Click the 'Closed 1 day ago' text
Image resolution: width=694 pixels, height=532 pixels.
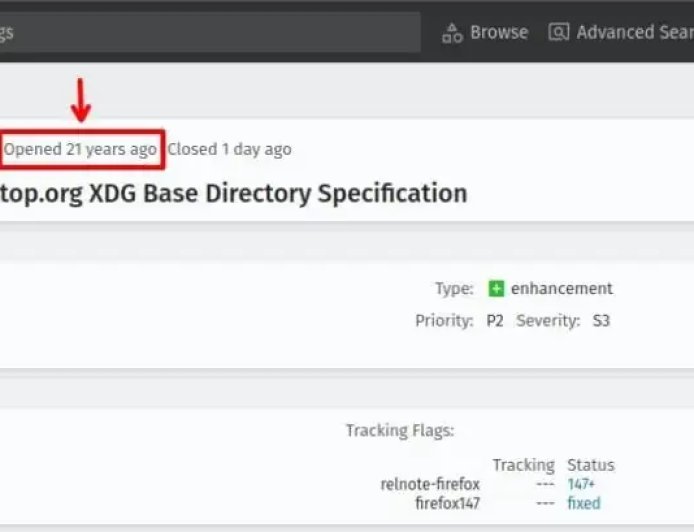click(229, 149)
